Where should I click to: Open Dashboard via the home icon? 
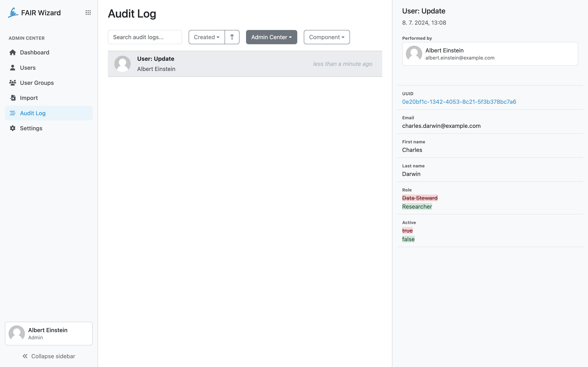[x=13, y=52]
